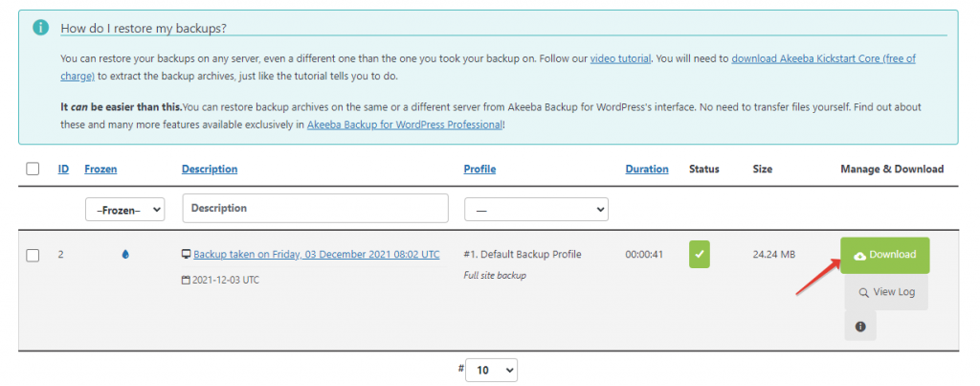The image size is (980, 386).
Task: Check the box for backup ID 2
Action: click(x=33, y=255)
